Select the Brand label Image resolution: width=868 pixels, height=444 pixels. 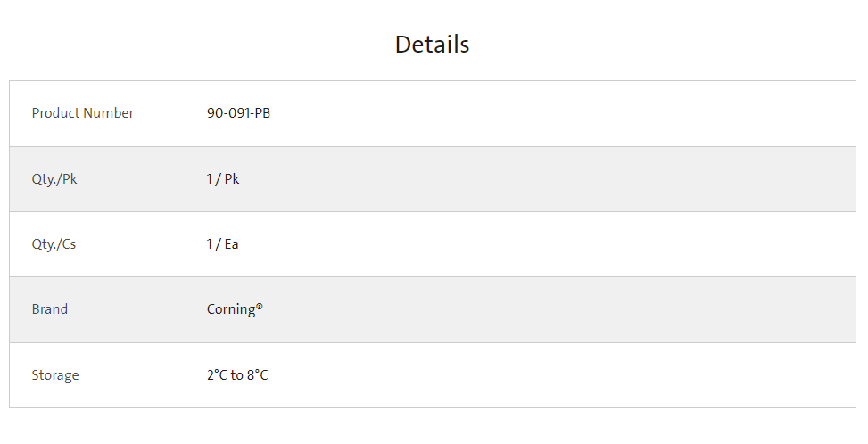pos(50,309)
